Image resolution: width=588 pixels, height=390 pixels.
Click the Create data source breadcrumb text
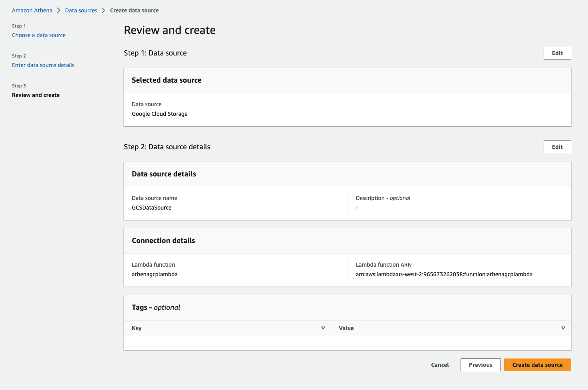pyautogui.click(x=134, y=10)
